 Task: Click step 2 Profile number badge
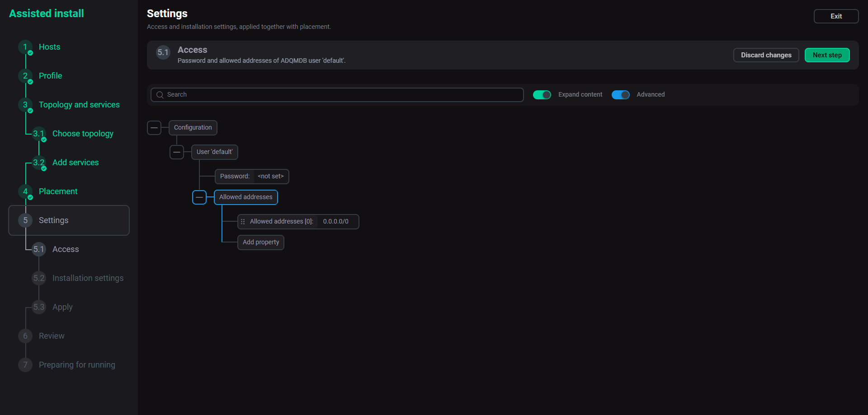pos(25,76)
